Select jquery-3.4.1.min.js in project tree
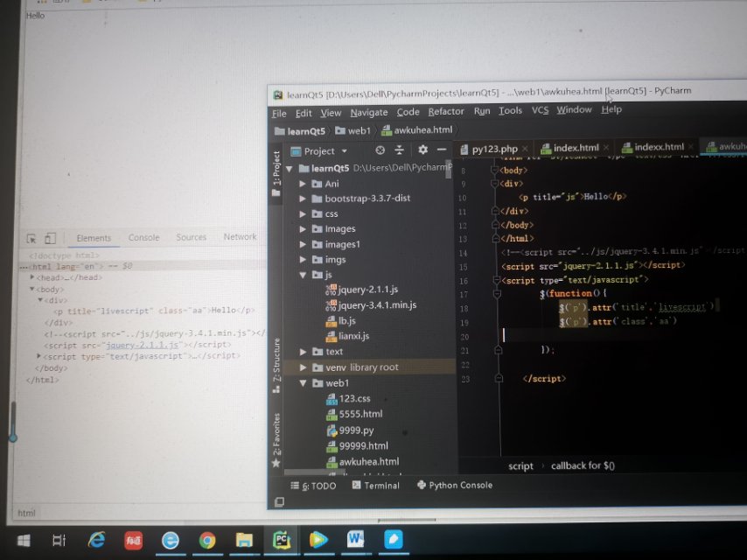The width and height of the screenshot is (747, 560). 371,305
